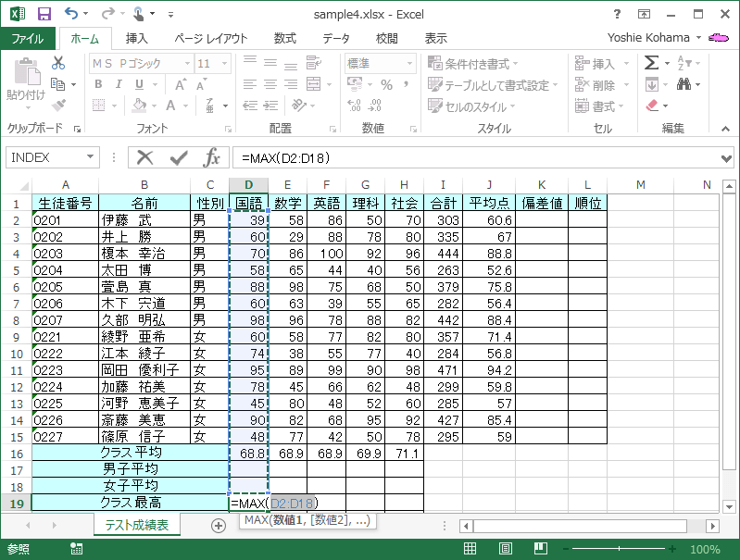Toggle top vertical alignment
The height and width of the screenshot is (560, 740).
250,61
